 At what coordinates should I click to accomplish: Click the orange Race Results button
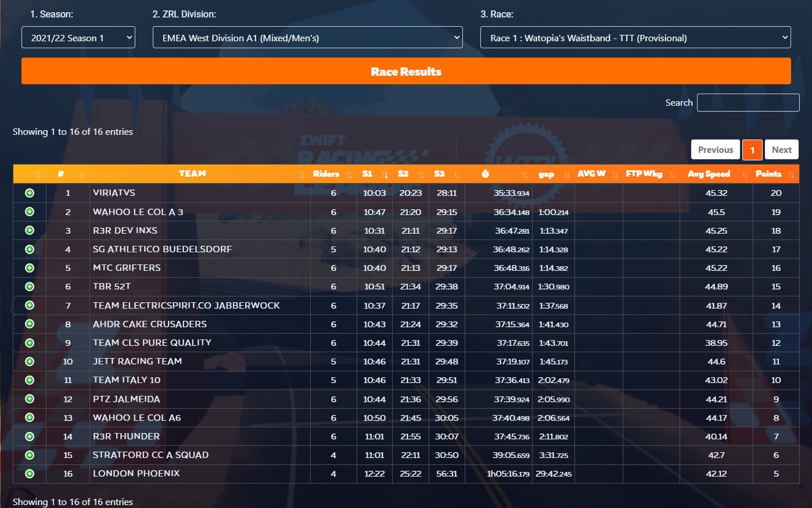406,71
